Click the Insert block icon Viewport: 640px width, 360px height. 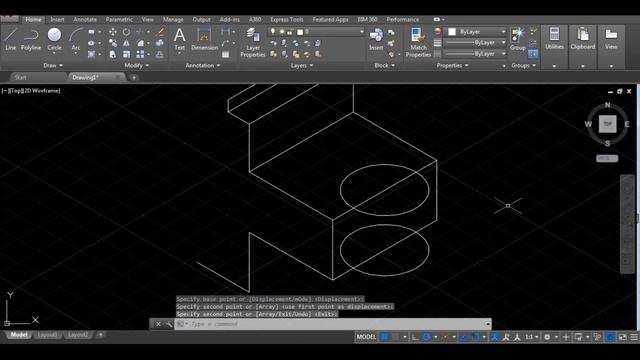coord(376,40)
